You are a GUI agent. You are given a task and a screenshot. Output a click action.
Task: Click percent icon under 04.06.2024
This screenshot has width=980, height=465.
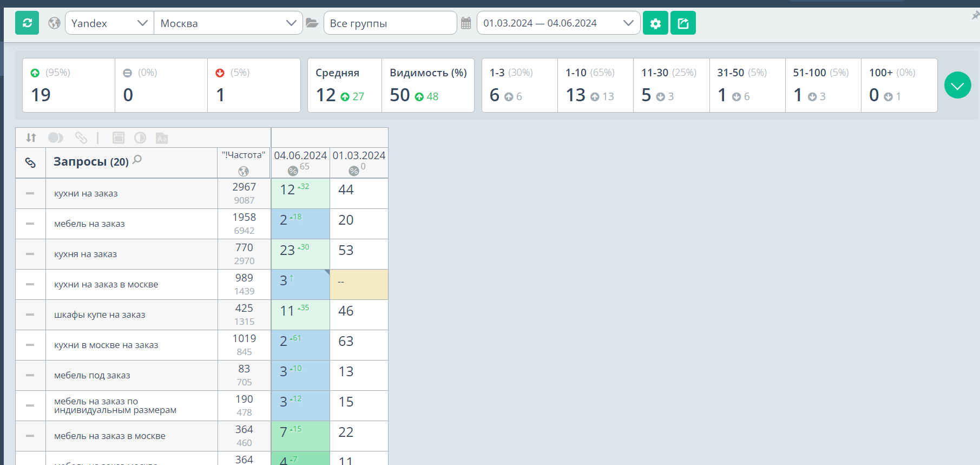[x=293, y=171]
